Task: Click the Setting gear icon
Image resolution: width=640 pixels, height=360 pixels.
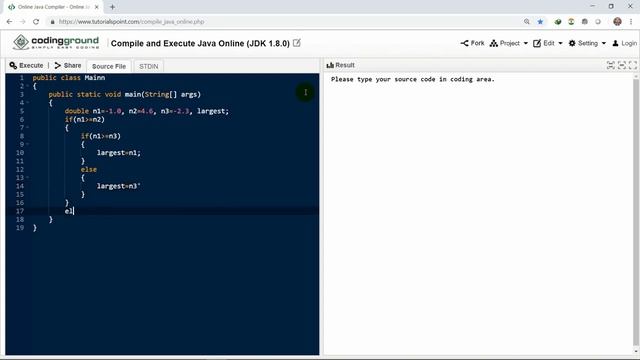Action: [x=572, y=43]
